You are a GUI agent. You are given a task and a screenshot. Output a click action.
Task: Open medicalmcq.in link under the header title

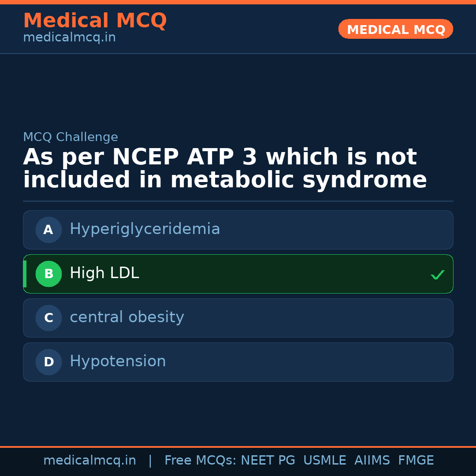coord(69,38)
